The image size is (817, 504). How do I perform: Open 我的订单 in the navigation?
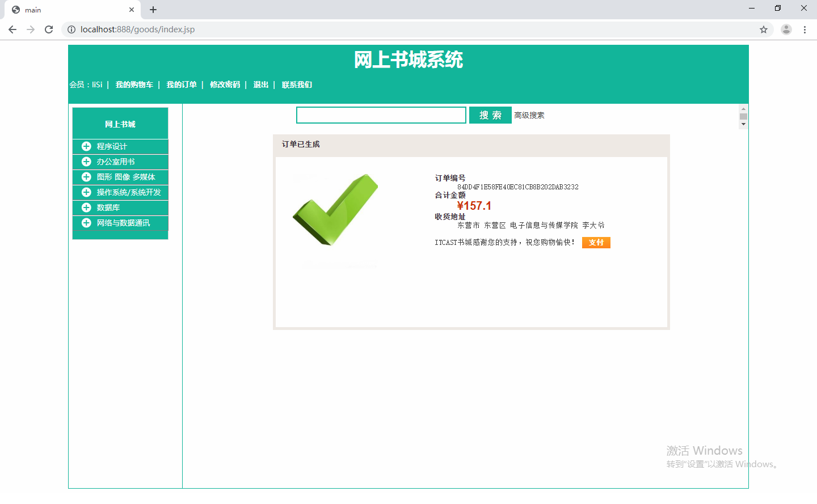[x=182, y=84]
